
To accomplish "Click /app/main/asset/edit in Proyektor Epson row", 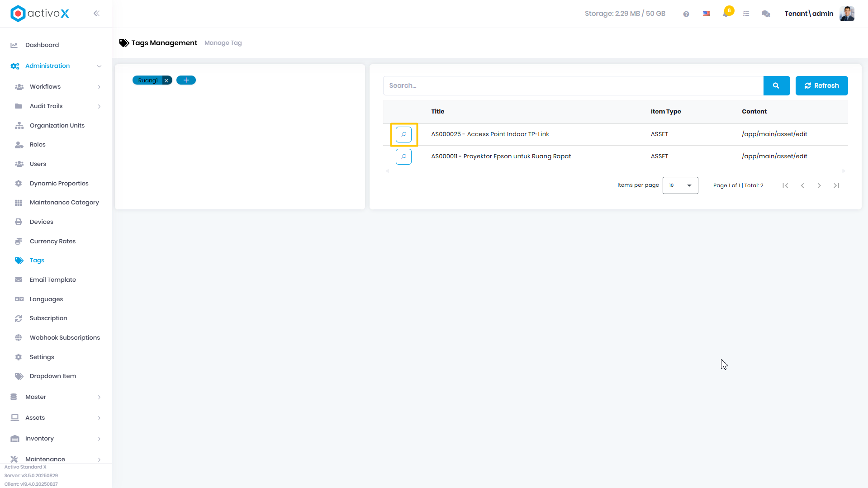I will coord(774,156).
